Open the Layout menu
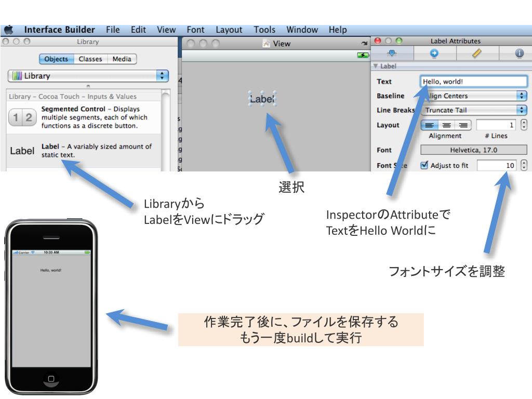 [x=229, y=30]
